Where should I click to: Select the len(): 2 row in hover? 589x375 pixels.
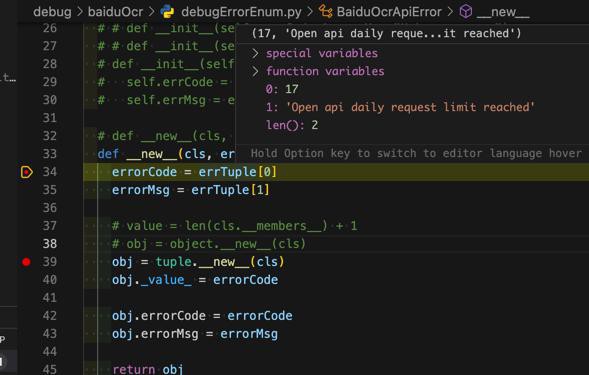[x=292, y=125]
